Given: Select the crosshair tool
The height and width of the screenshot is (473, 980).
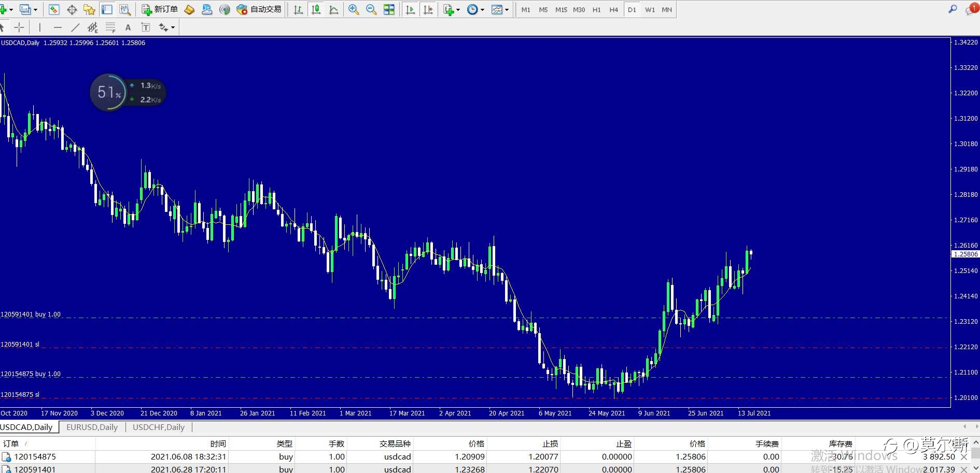Looking at the screenshot, I should (x=19, y=27).
